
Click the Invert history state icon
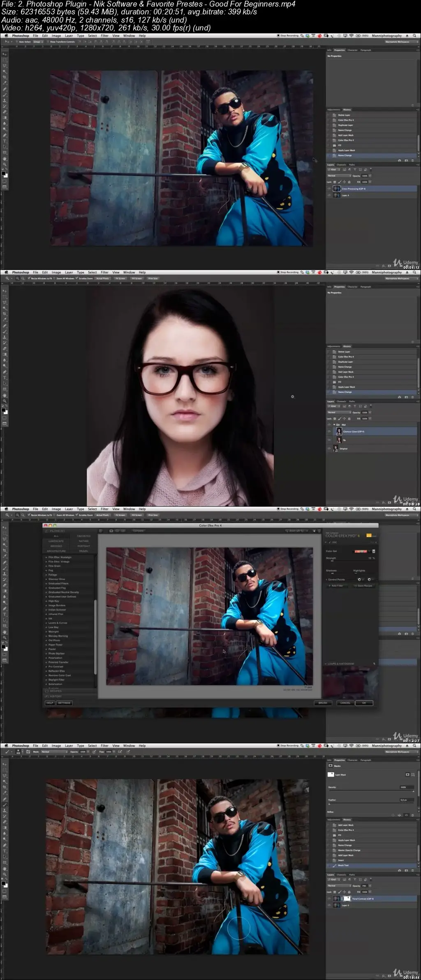[x=334, y=860]
